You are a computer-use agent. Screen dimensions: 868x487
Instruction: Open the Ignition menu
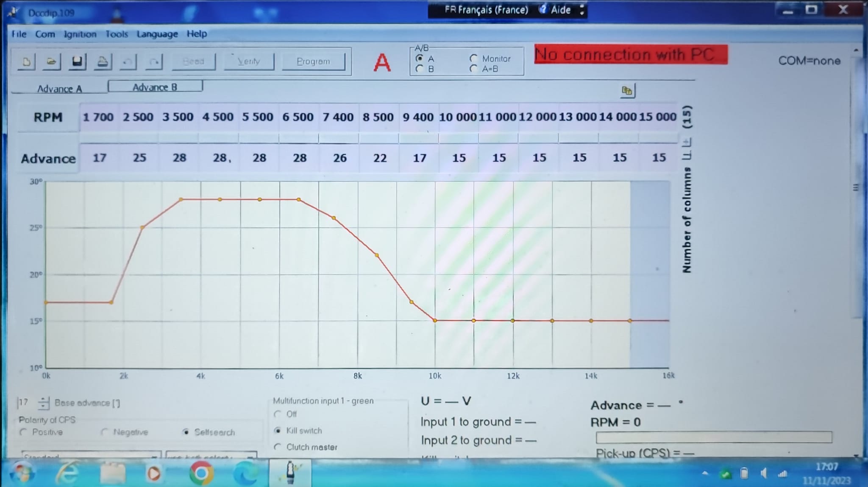(x=80, y=34)
